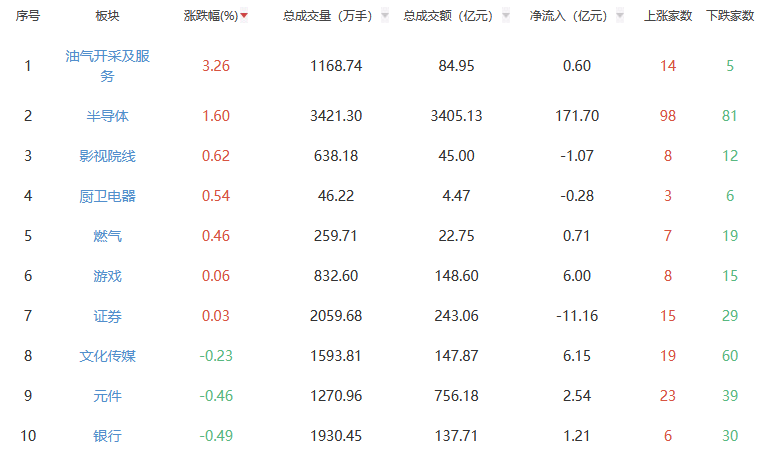Select rising count 23 for 元件

[x=668, y=396]
